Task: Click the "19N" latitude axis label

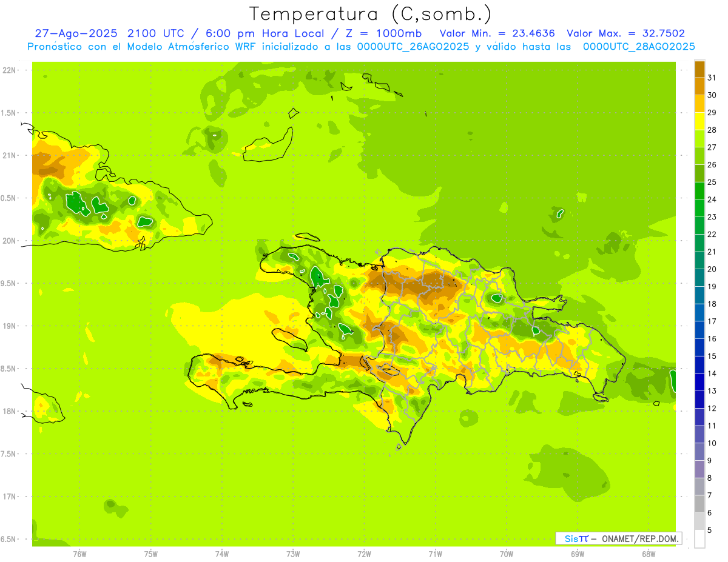Action: (10, 326)
